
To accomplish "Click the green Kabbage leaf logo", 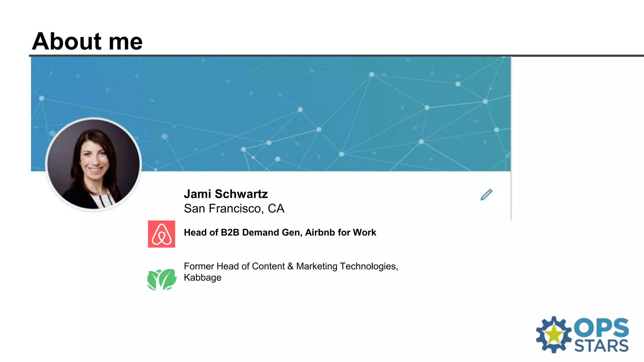I will (x=162, y=279).
